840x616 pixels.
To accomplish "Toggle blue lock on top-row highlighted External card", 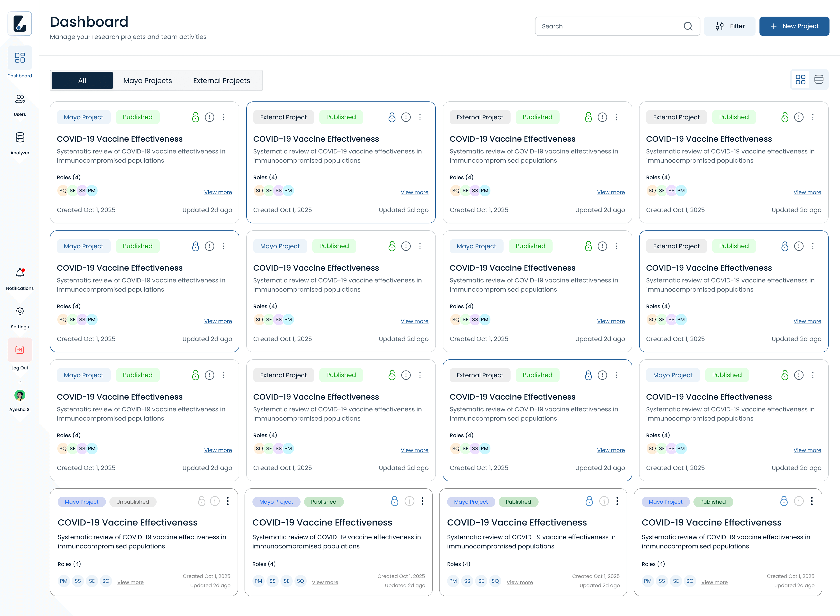I will coord(392,117).
